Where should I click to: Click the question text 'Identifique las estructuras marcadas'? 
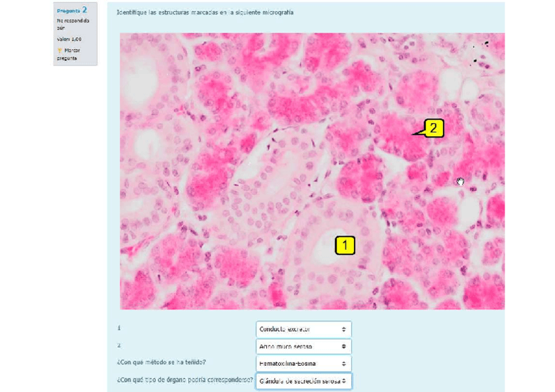point(205,12)
